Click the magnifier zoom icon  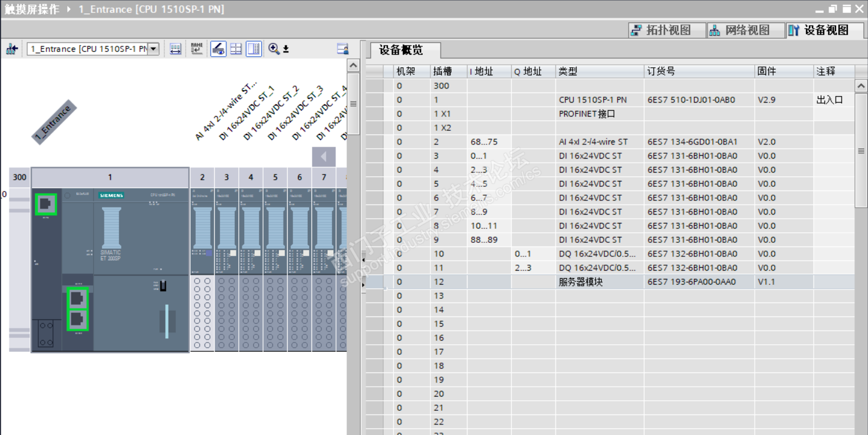(274, 49)
